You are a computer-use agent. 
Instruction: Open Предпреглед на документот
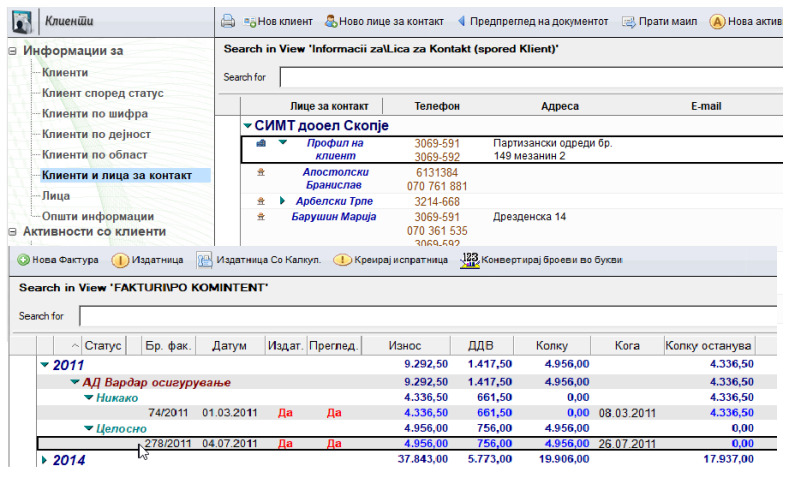(533, 22)
